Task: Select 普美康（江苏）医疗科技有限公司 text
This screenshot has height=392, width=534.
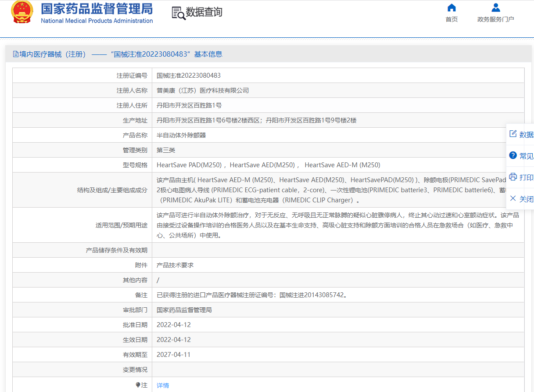Action: tap(203, 90)
